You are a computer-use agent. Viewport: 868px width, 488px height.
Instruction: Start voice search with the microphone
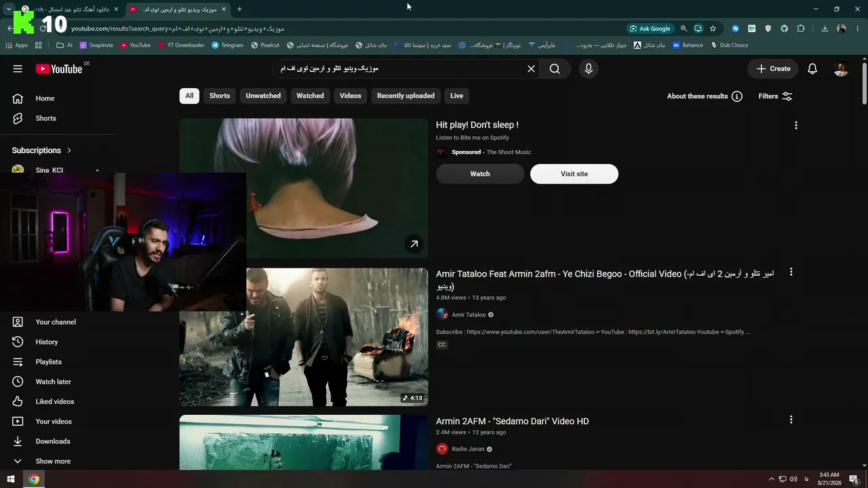click(x=589, y=68)
